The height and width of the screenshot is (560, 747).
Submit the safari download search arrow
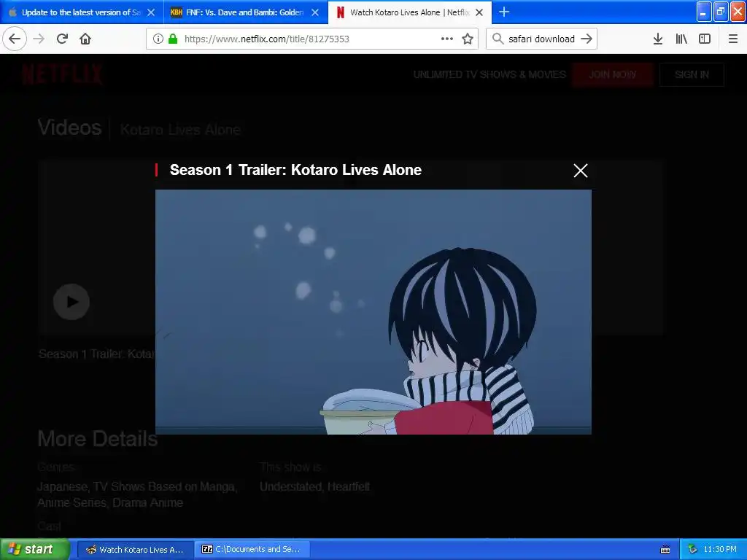tap(587, 39)
